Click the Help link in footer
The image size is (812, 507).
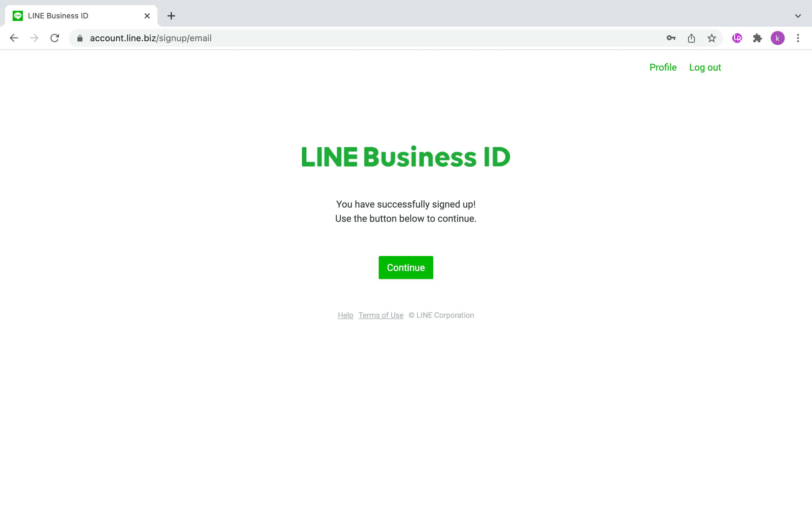coord(345,315)
